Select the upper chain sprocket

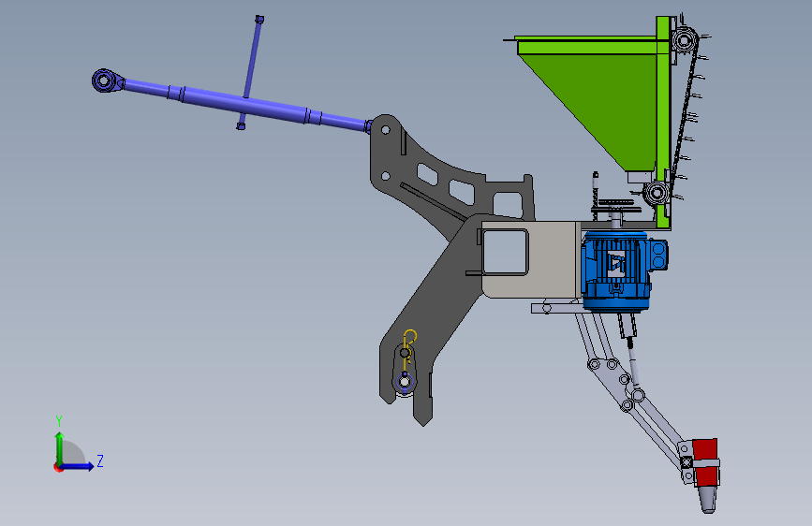coord(683,39)
